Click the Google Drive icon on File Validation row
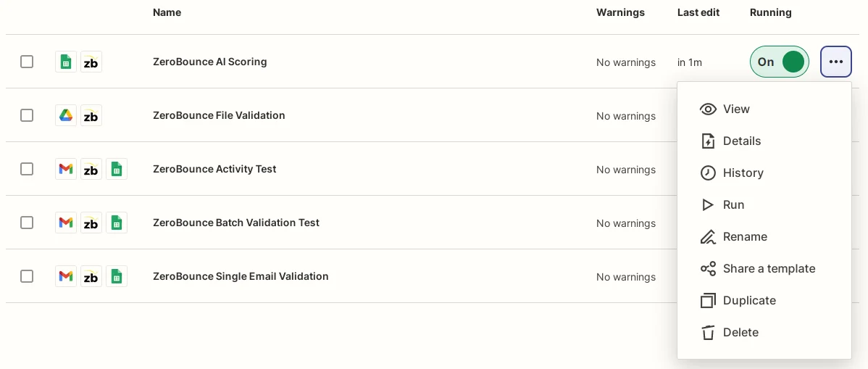 tap(66, 116)
